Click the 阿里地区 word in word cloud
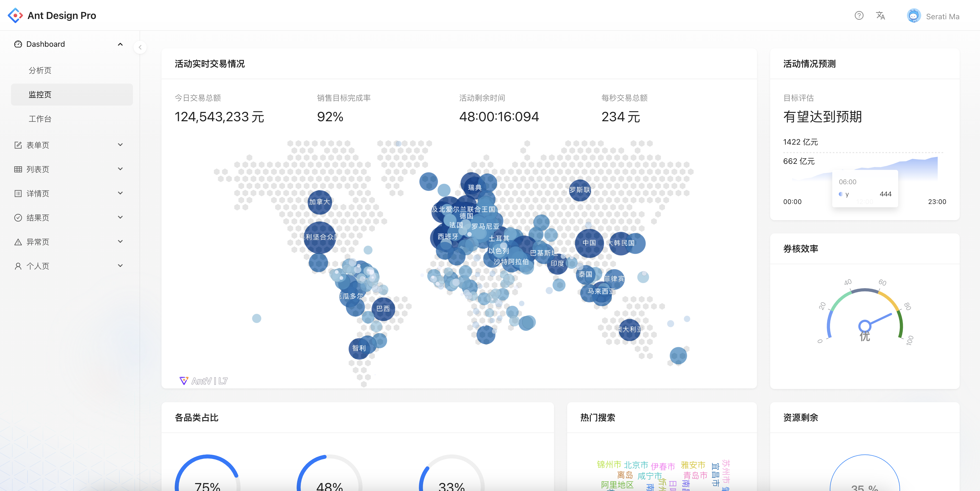980x491 pixels. (x=617, y=485)
